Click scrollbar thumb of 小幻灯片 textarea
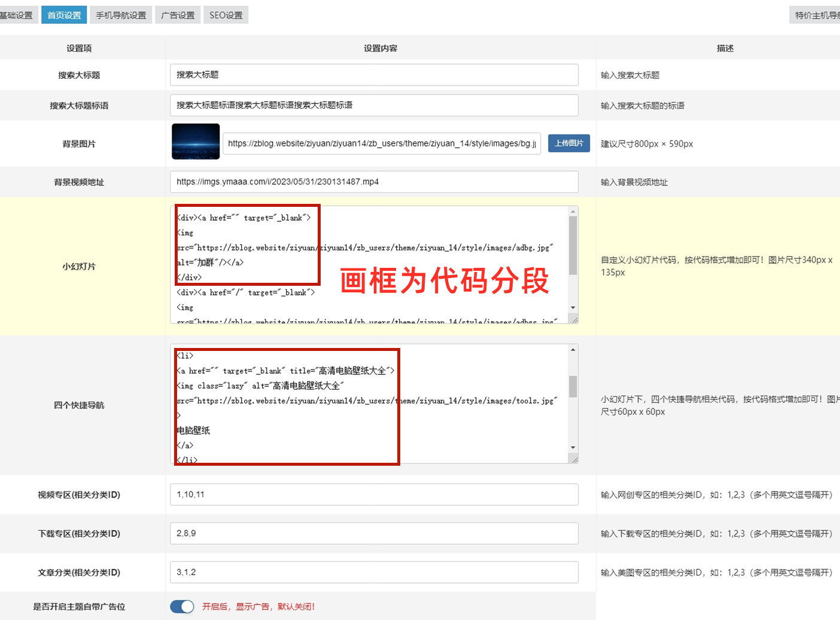The width and height of the screenshot is (840, 620). coord(573,246)
